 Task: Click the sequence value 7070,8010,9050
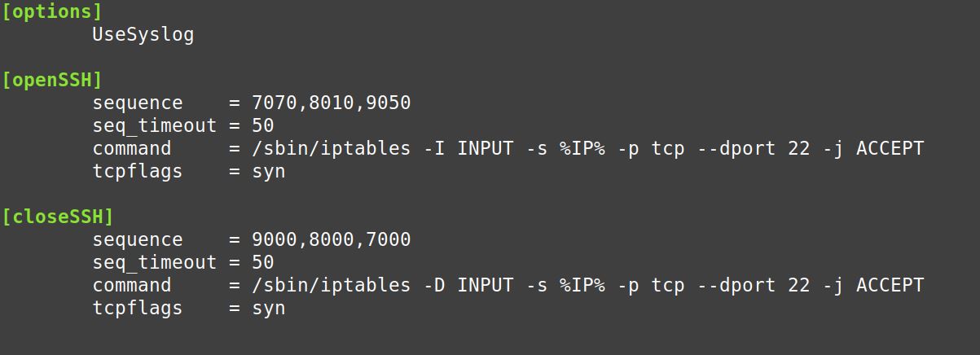click(x=331, y=103)
